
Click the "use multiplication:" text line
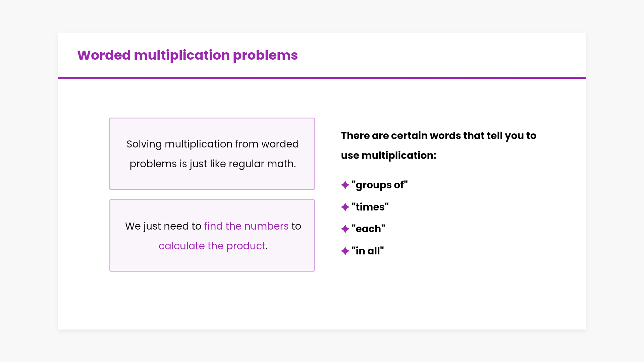(x=389, y=156)
